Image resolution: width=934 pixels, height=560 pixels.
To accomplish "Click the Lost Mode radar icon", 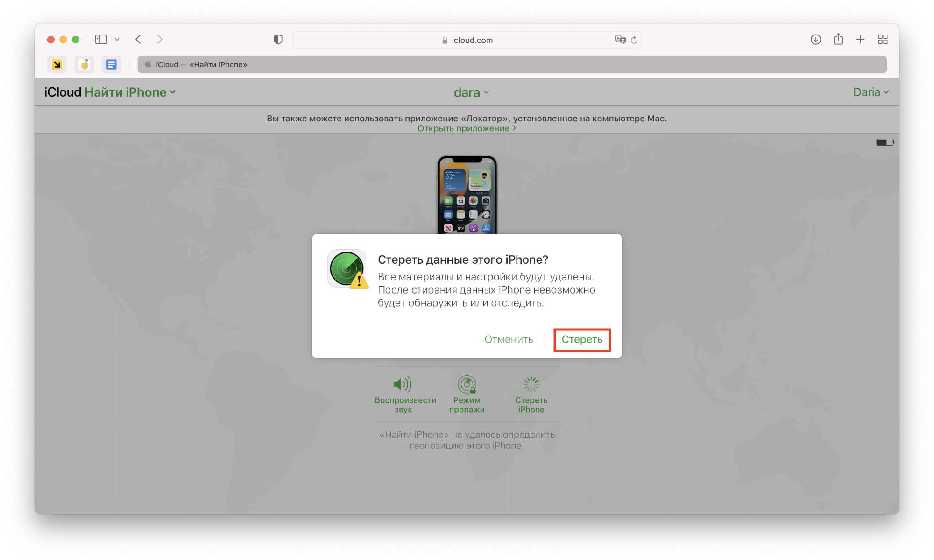I will [467, 385].
